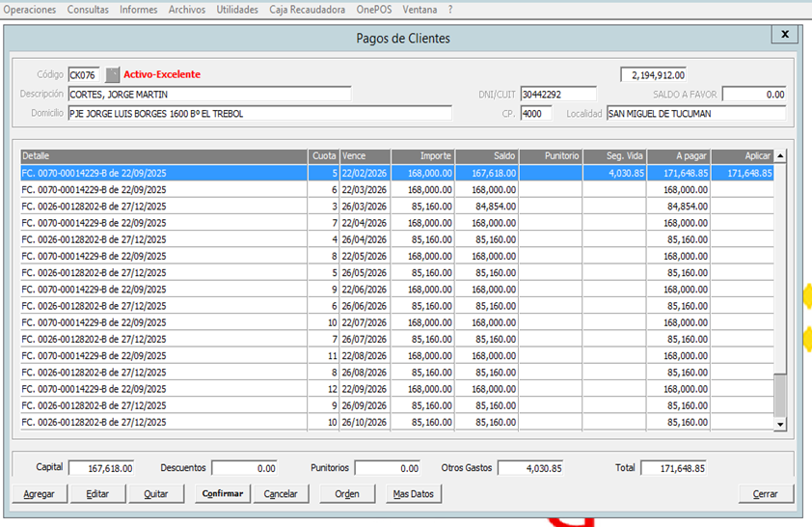The height and width of the screenshot is (527, 812).
Task: Select the row with due date 22/04/2026
Action: click(397, 223)
